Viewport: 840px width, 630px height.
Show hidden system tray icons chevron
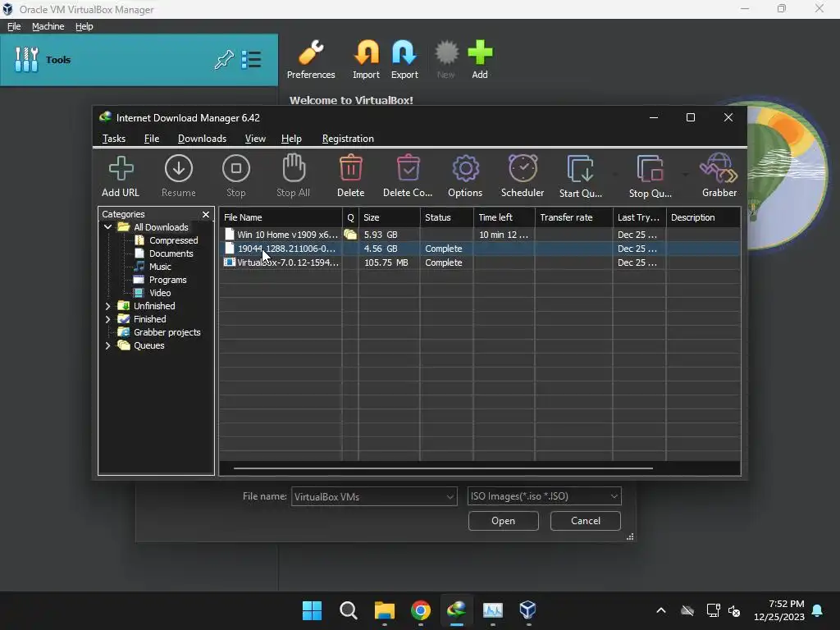(661, 610)
